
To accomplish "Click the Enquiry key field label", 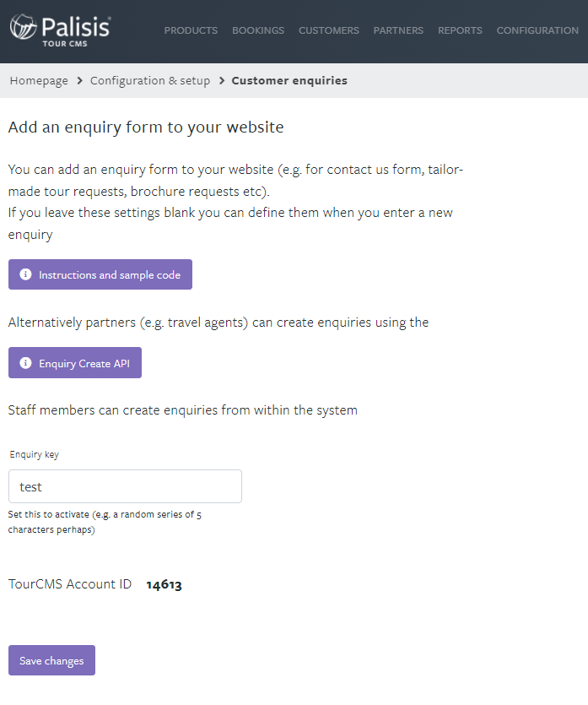I will (34, 454).
